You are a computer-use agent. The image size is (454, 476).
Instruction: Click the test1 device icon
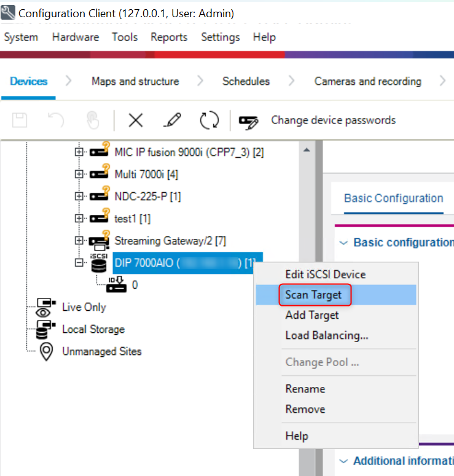pyautogui.click(x=100, y=216)
